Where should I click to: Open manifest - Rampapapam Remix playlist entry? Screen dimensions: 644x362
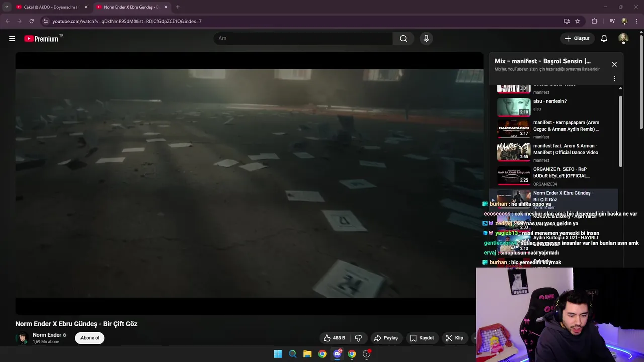[x=553, y=129]
